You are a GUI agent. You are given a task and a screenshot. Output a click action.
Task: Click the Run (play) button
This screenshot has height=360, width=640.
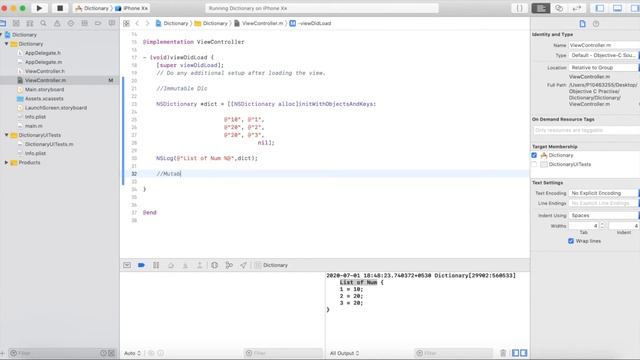pos(39,8)
